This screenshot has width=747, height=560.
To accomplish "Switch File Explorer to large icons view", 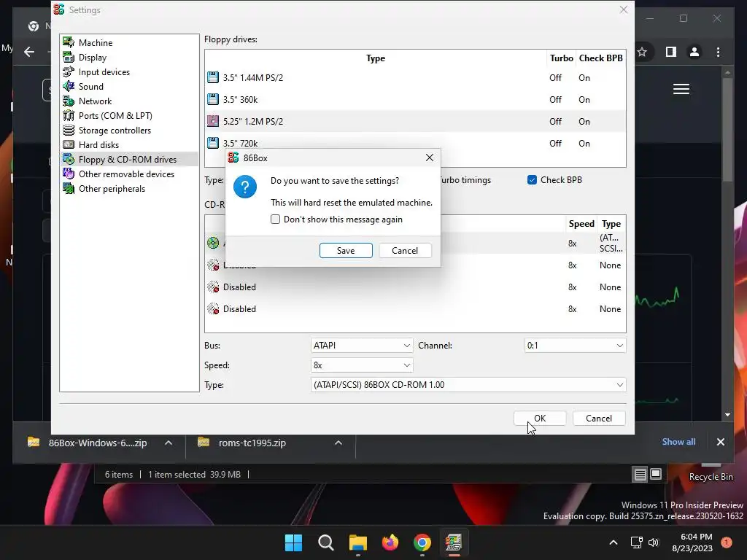I will click(x=656, y=474).
